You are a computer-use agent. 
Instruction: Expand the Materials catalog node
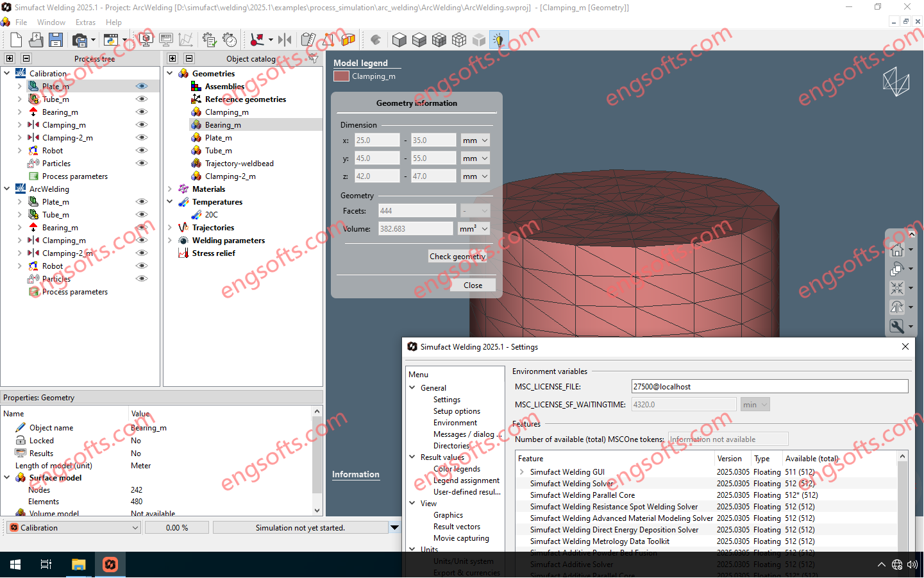170,189
